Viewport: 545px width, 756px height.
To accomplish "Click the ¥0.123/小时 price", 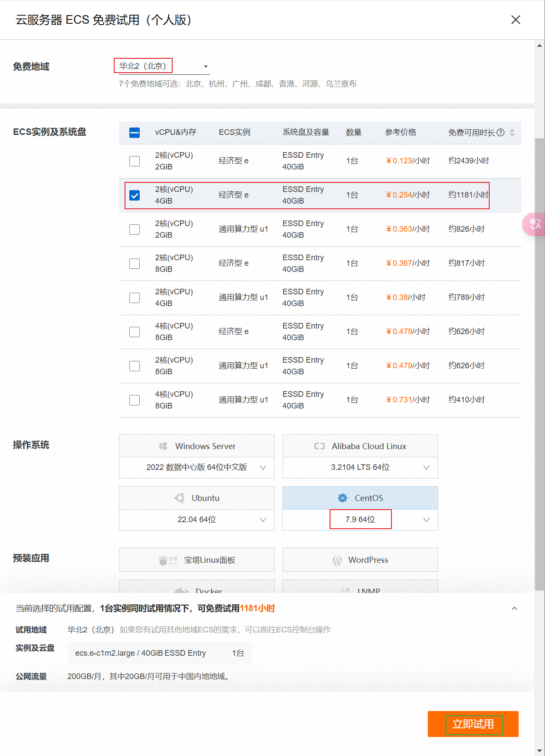I will (x=408, y=161).
